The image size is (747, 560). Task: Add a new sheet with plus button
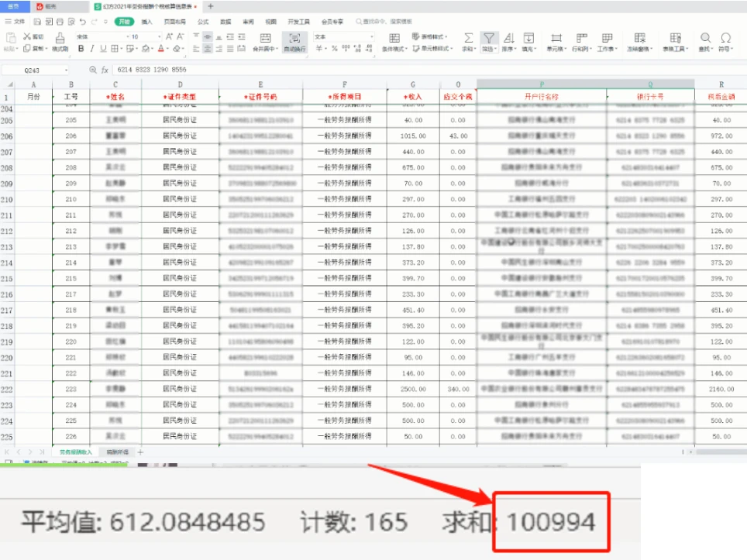click(x=140, y=452)
